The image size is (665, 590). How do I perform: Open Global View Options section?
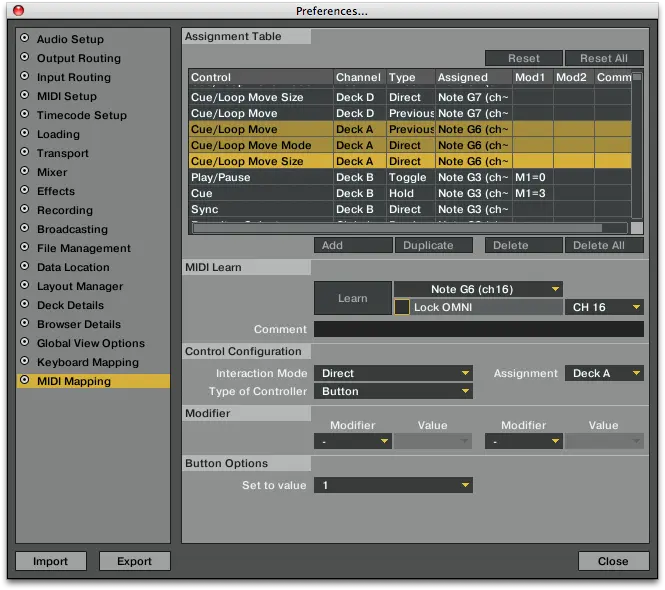point(90,343)
